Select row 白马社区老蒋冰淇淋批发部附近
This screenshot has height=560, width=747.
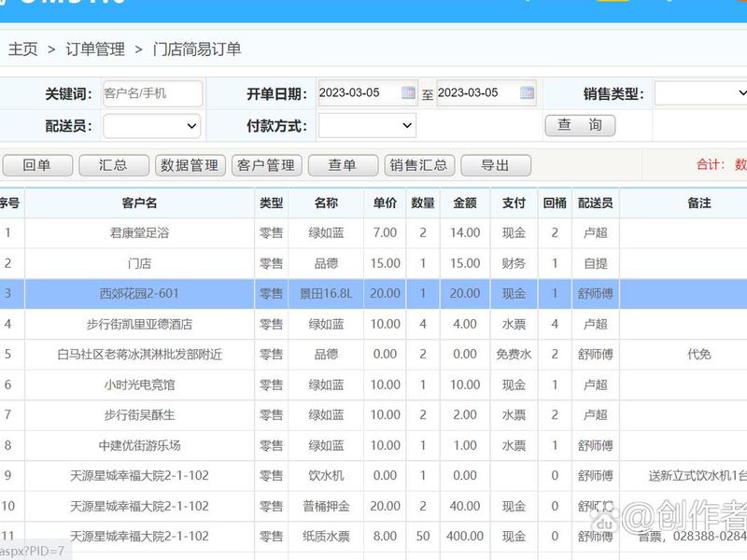(x=373, y=355)
